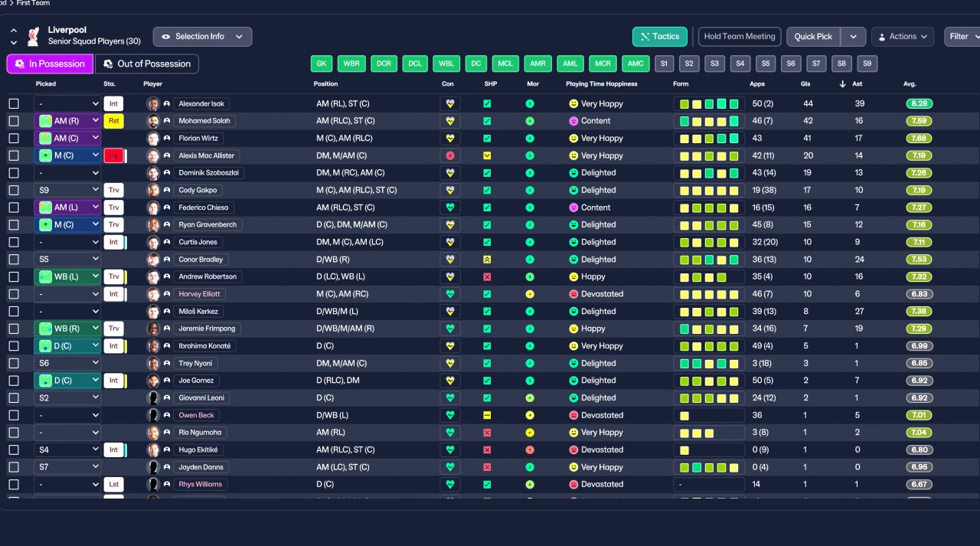This screenshot has height=546, width=980.
Task: Click Federico Chiesa's green condition heart icon
Action: pos(450,208)
